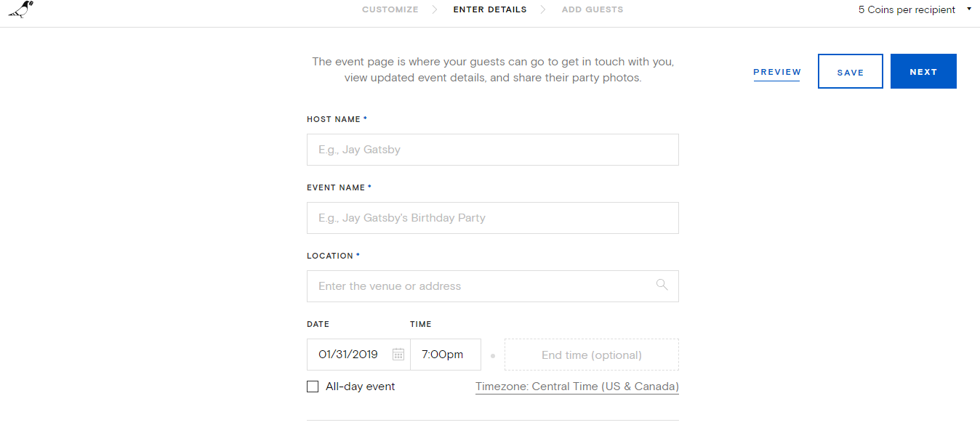980x441 pixels.
Task: Click the End time (optional) field
Action: pyautogui.click(x=591, y=354)
